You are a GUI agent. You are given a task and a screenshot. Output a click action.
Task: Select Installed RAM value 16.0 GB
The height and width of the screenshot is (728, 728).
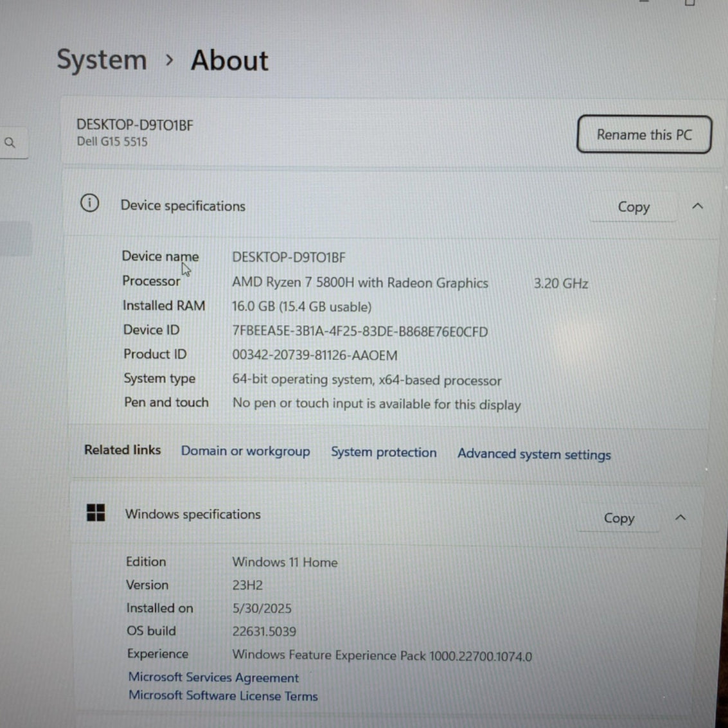click(x=254, y=306)
